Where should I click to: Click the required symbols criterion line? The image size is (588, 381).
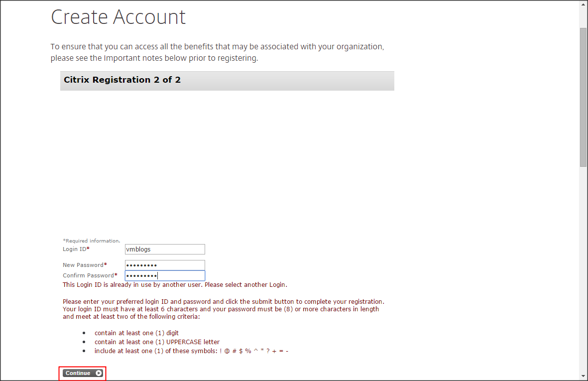pos(191,351)
